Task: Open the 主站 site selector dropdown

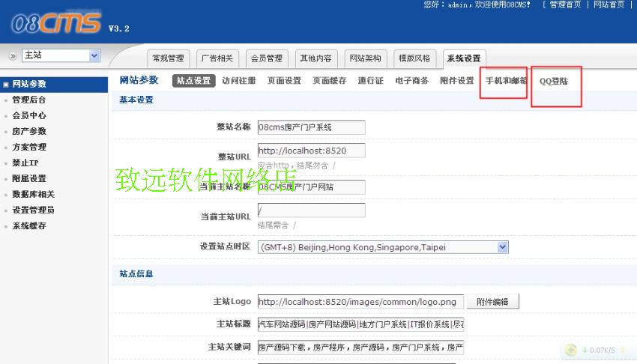Action: coord(61,55)
